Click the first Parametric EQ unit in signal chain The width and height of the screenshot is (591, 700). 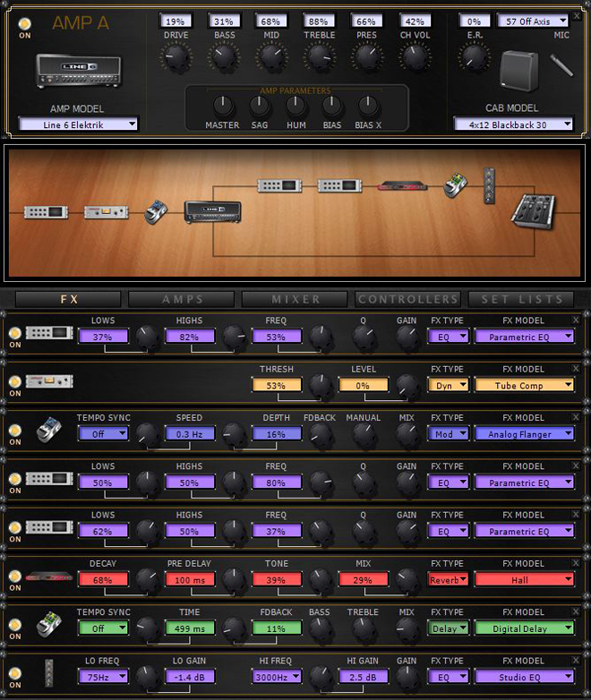pyautogui.click(x=46, y=212)
